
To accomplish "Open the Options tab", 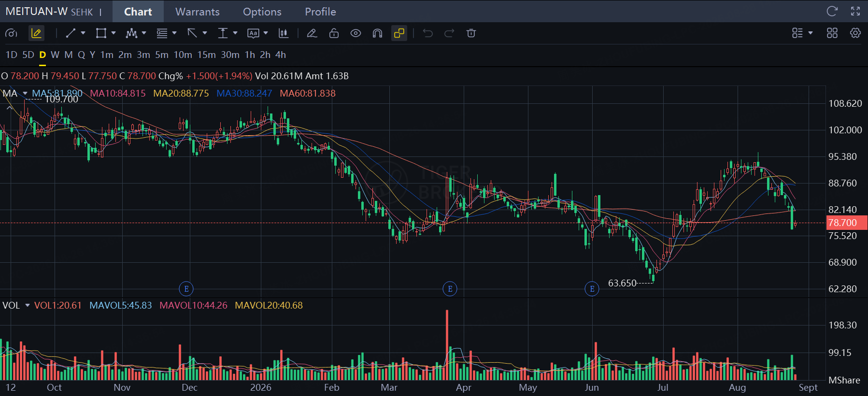I will tap(262, 12).
